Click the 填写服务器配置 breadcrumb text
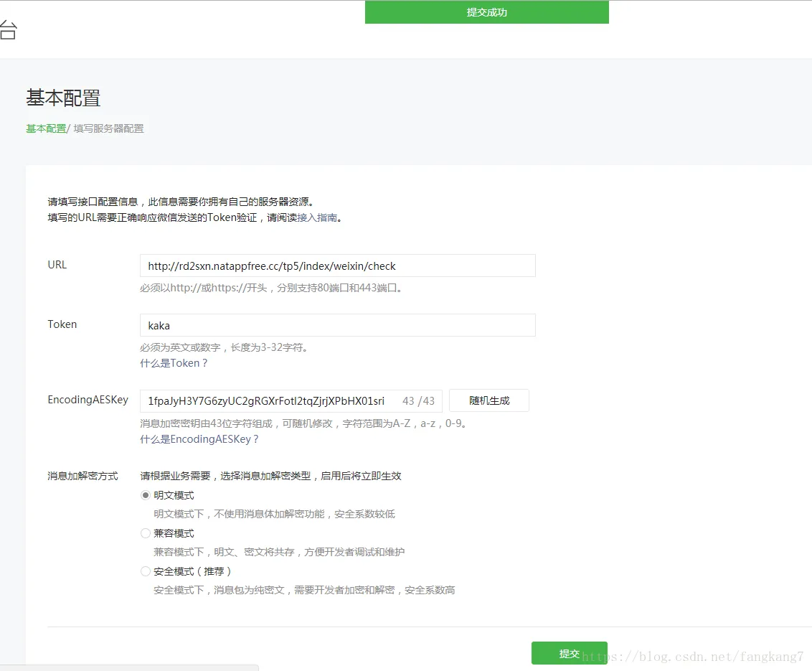 [x=109, y=128]
